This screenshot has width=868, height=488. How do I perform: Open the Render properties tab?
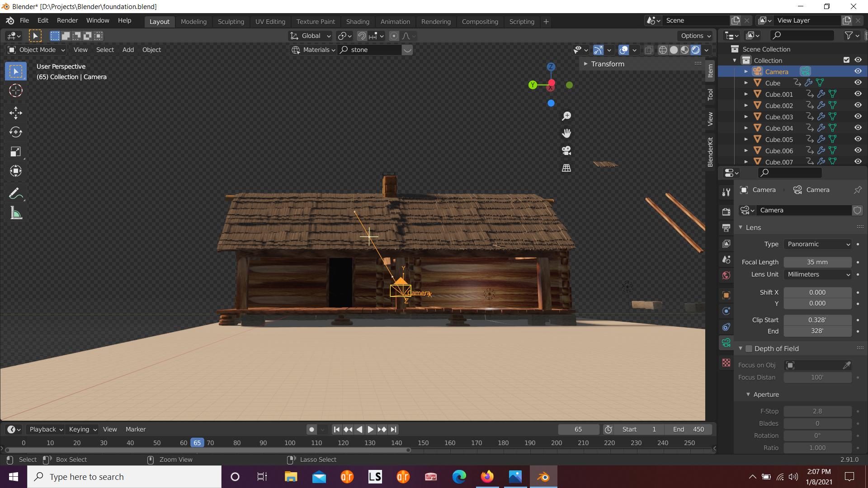point(726,212)
